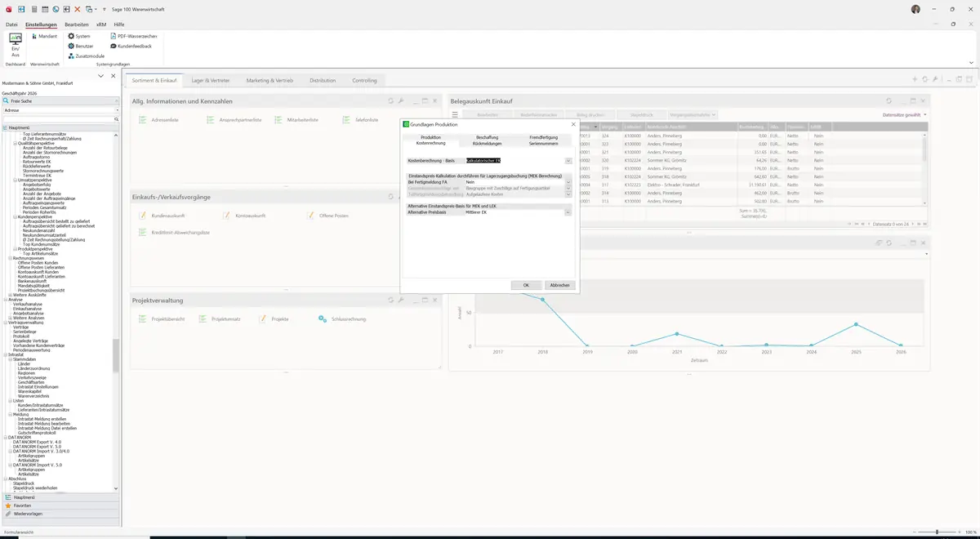Open the Benutzer settings
The width and height of the screenshot is (980, 539).
click(82, 46)
